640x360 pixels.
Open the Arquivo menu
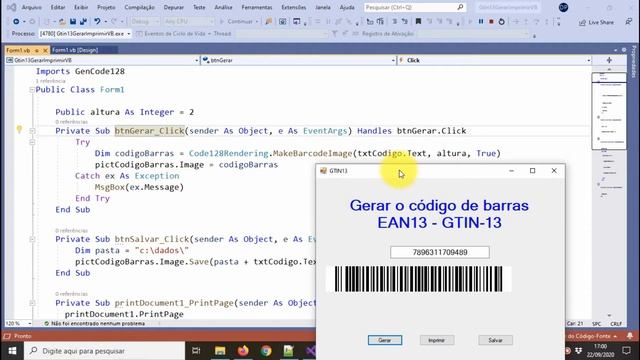coord(31,7)
